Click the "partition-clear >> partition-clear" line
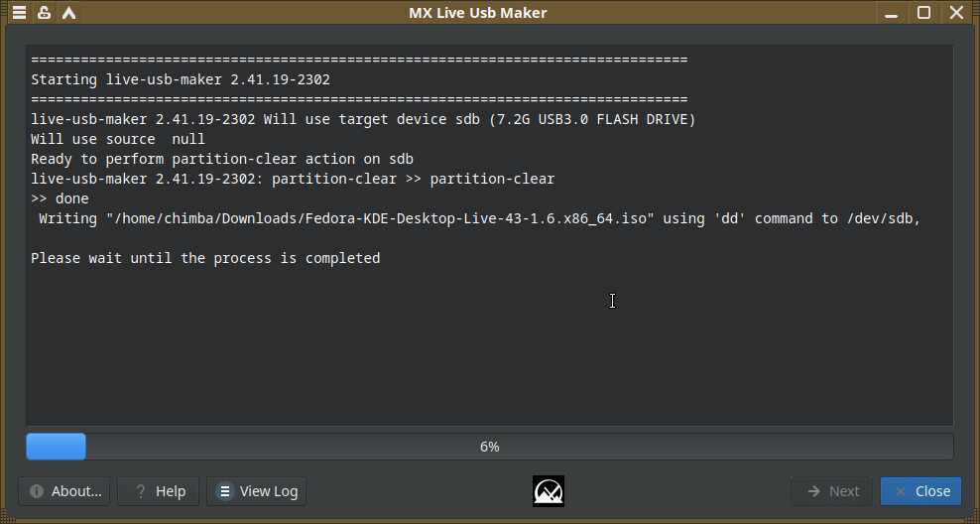Image resolution: width=980 pixels, height=524 pixels. [x=293, y=179]
